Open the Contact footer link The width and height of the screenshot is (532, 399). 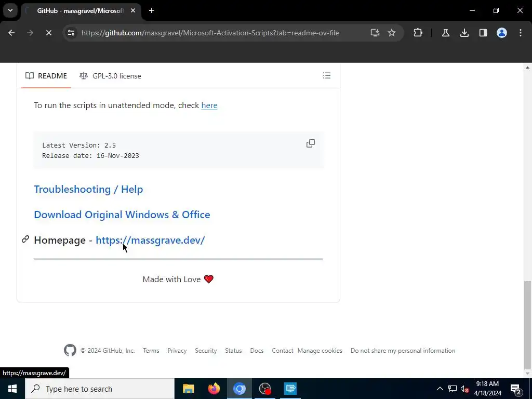pos(282,351)
